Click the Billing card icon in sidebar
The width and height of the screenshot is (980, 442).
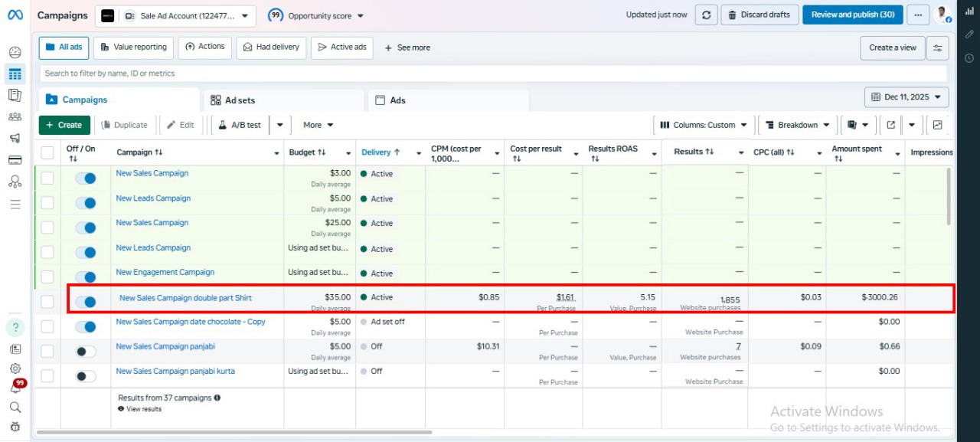pos(15,160)
